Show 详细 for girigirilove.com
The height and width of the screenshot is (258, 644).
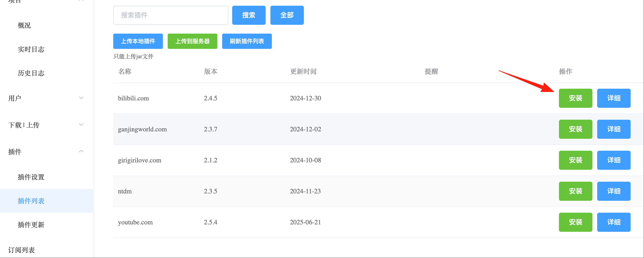(614, 160)
